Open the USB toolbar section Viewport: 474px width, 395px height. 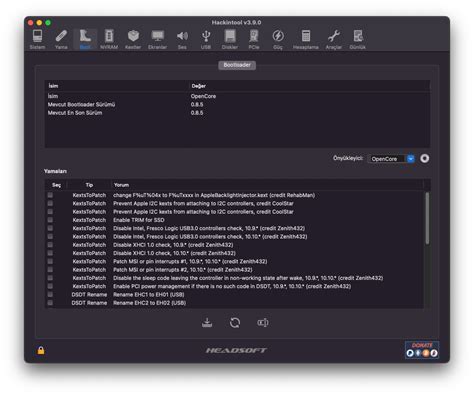tap(206, 39)
